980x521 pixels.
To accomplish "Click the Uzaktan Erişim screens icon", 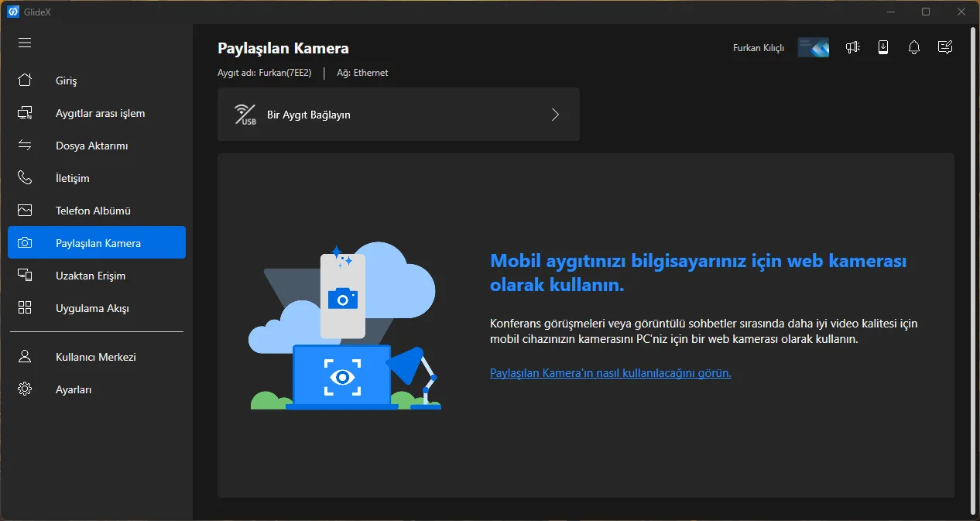I will point(25,276).
